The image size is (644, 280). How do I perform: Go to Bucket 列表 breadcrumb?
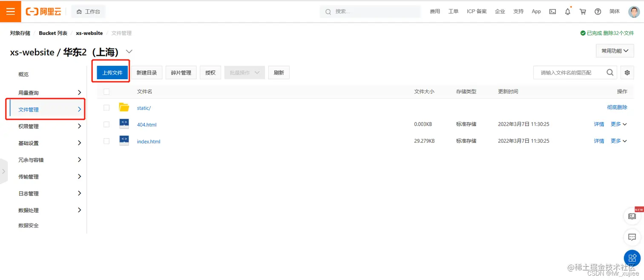click(x=53, y=33)
